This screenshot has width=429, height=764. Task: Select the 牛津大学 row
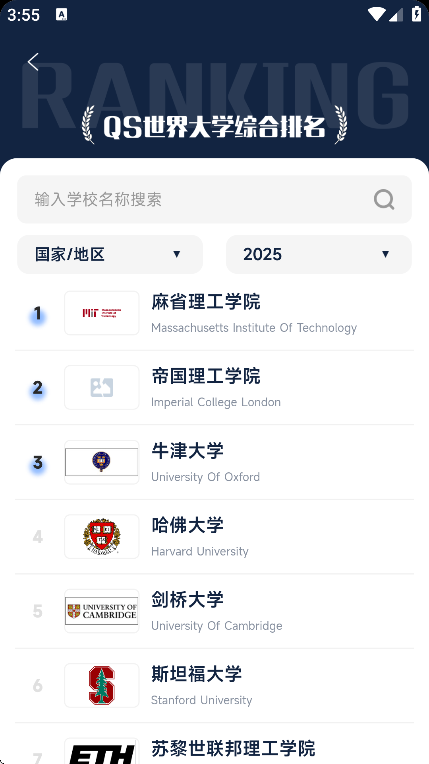tap(214, 462)
